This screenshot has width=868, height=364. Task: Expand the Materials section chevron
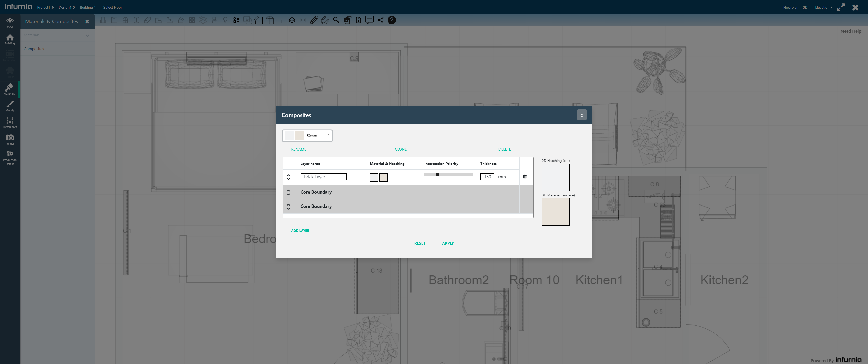pyautogui.click(x=87, y=35)
